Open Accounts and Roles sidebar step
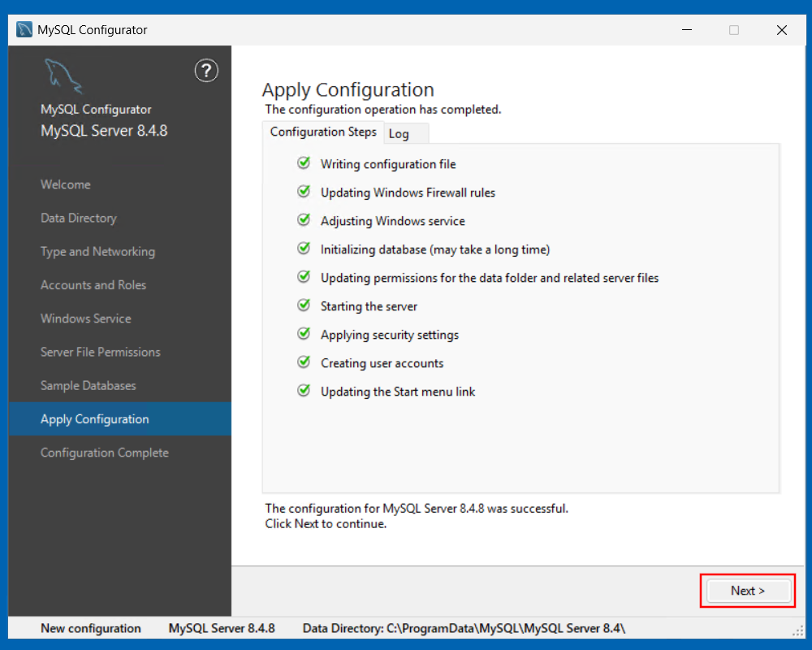812x650 pixels. [93, 285]
